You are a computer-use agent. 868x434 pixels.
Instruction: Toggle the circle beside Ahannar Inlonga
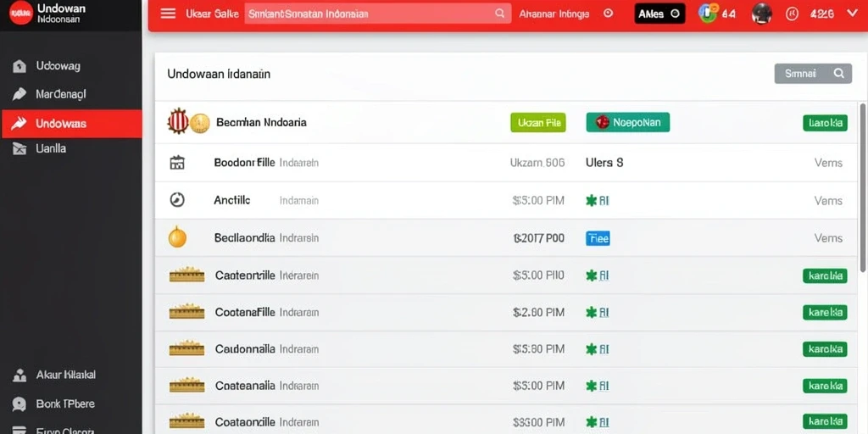pos(609,14)
